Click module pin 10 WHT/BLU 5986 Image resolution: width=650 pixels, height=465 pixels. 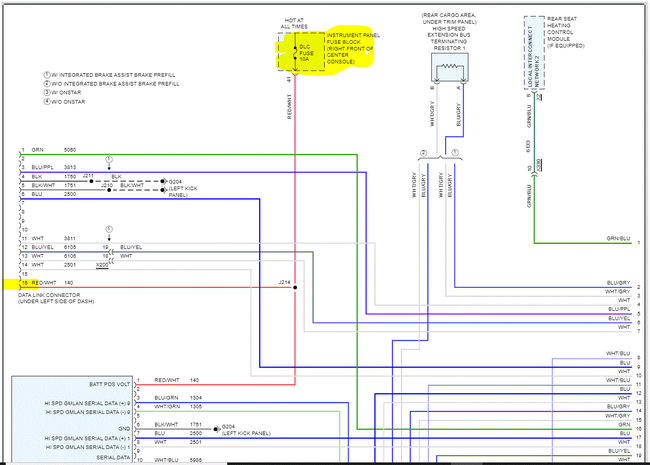tap(170, 460)
